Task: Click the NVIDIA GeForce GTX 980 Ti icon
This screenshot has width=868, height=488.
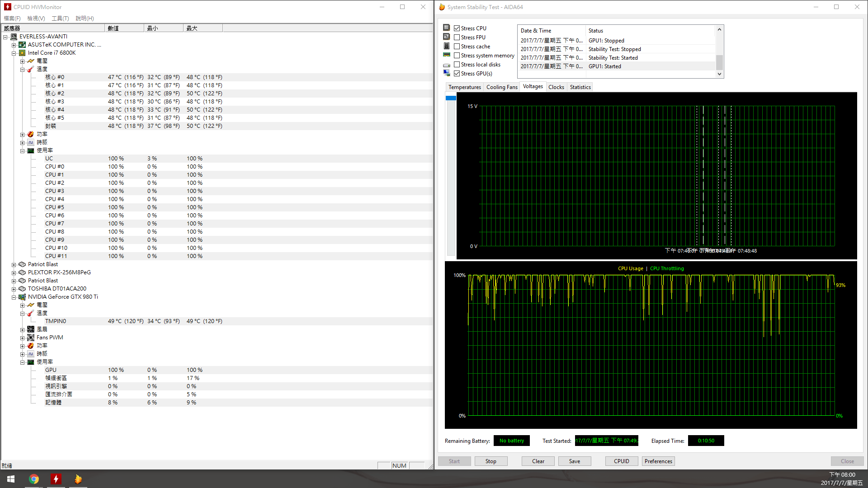Action: (x=22, y=297)
